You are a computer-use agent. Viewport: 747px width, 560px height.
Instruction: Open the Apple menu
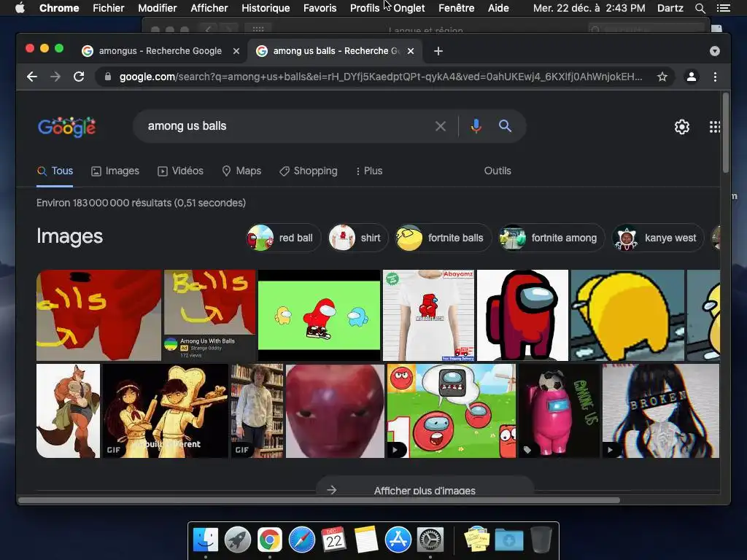tap(20, 8)
